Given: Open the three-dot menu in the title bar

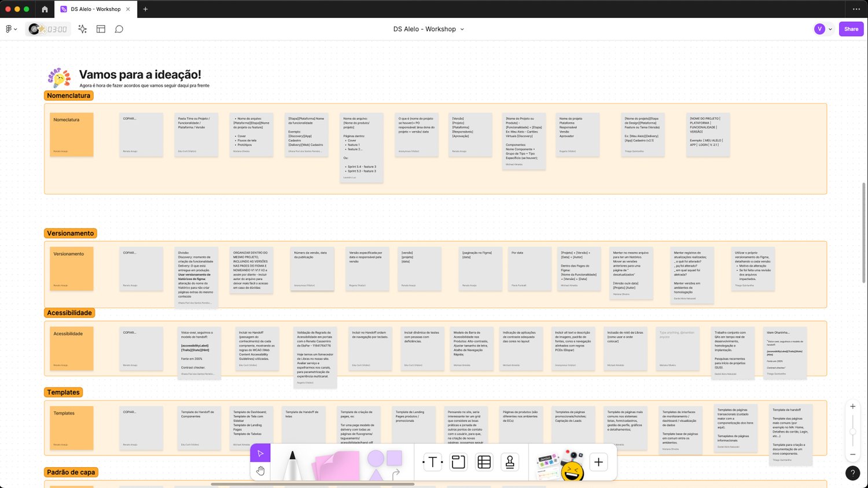Looking at the screenshot, I should [x=856, y=9].
